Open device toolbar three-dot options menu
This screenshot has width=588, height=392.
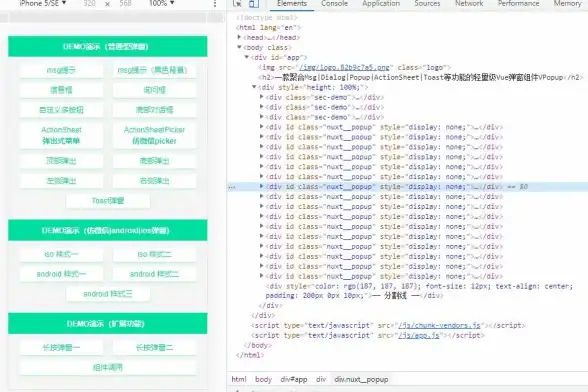[x=215, y=3]
